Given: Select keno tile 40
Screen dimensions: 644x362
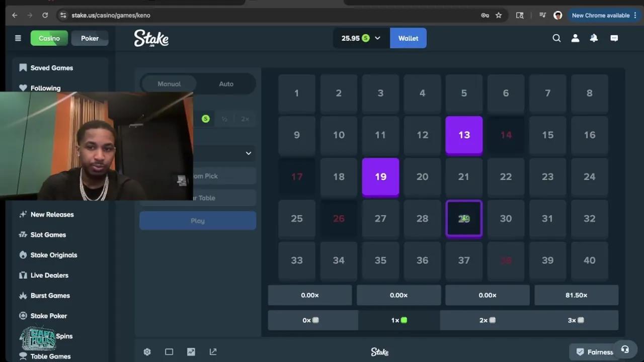Looking at the screenshot, I should point(589,260).
